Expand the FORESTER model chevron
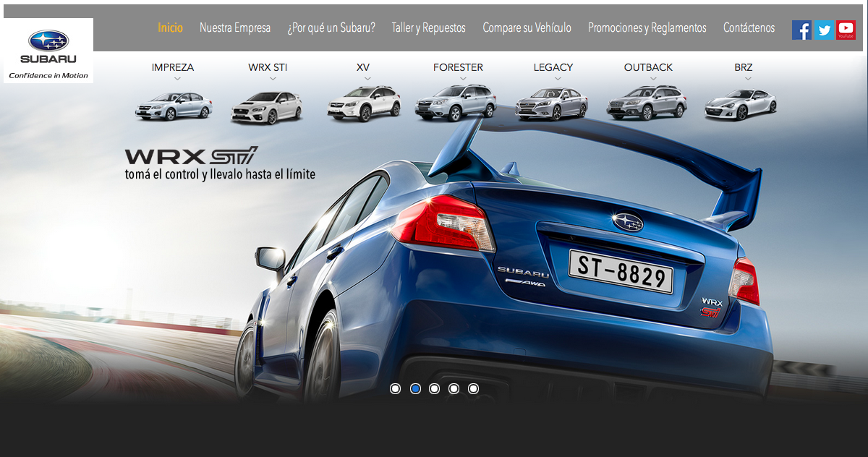868x457 pixels. pyautogui.click(x=463, y=79)
